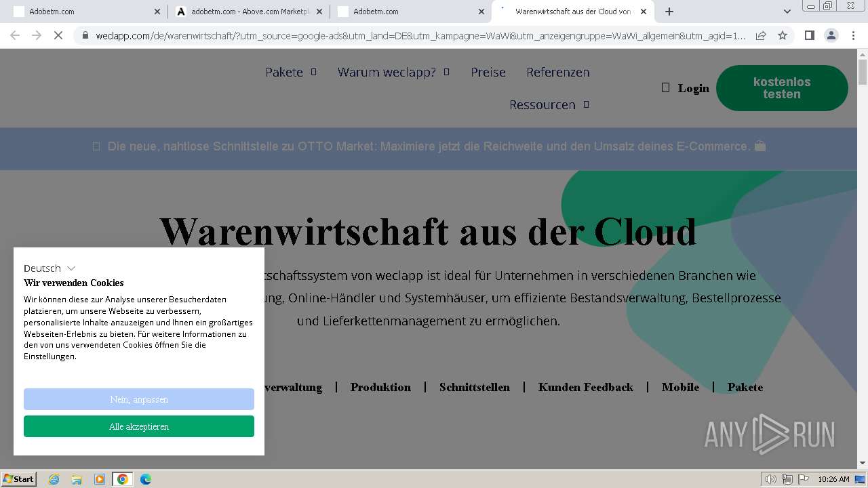The image size is (868, 488).
Task: Jump to Mobile section
Action: (x=680, y=387)
